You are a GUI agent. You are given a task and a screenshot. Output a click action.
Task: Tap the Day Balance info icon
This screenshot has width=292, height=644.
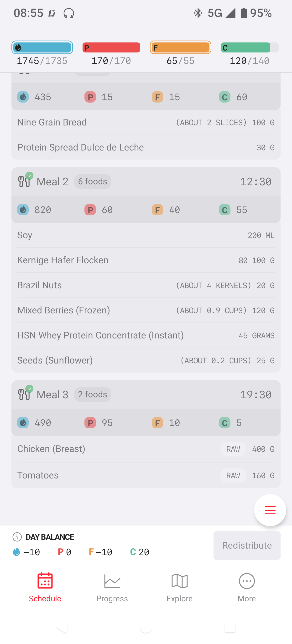click(17, 537)
